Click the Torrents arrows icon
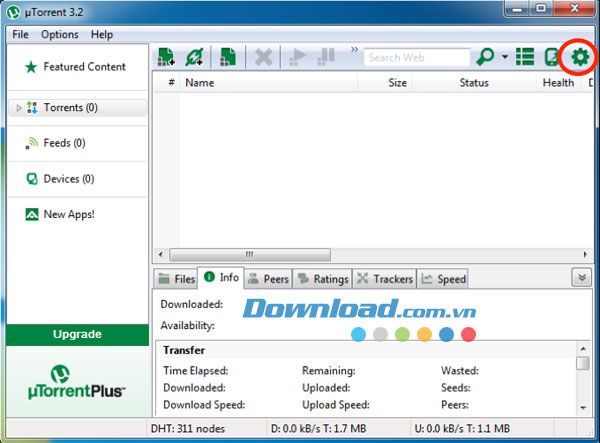The width and height of the screenshot is (600, 443). coord(32,107)
